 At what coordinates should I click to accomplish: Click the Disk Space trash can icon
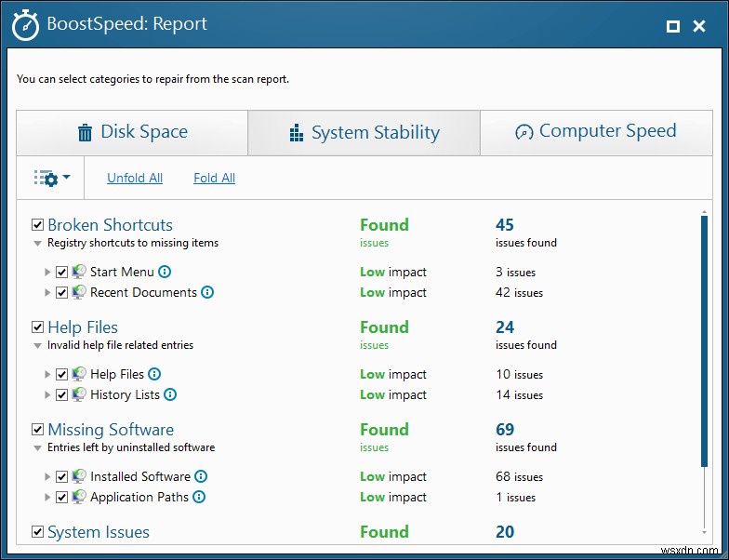click(x=85, y=132)
